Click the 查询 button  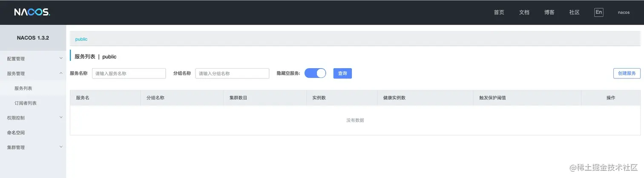(342, 73)
